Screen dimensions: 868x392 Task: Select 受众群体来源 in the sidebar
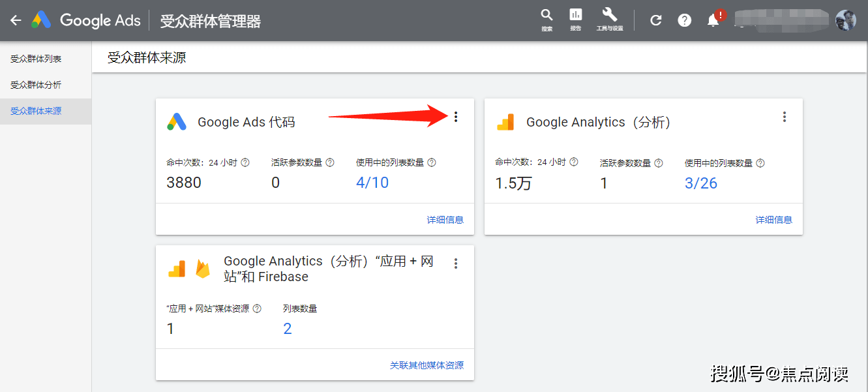tap(36, 111)
